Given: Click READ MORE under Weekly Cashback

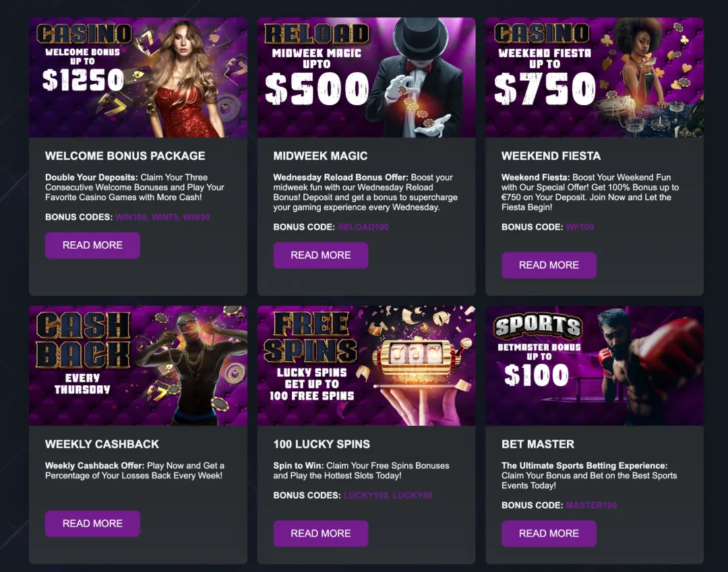Looking at the screenshot, I should [x=92, y=523].
